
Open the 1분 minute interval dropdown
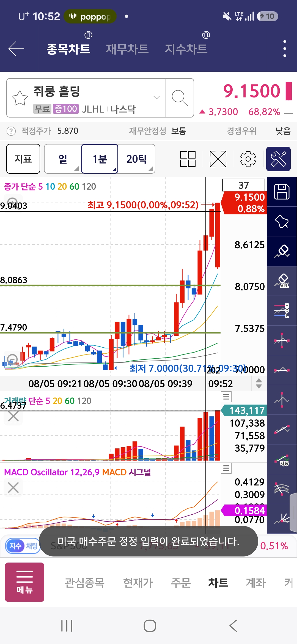click(100, 159)
